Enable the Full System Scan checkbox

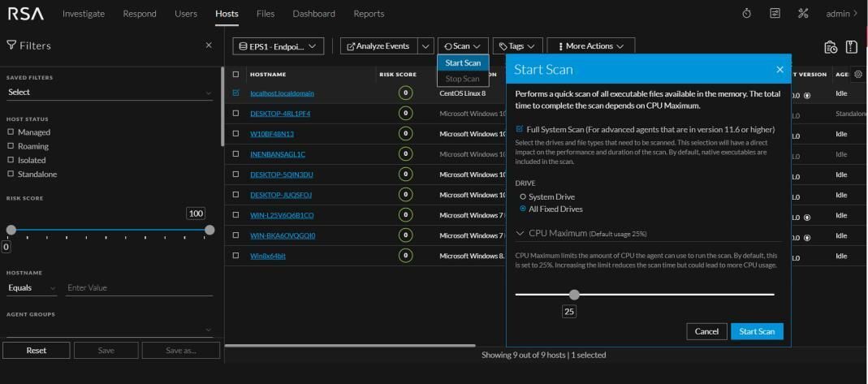(520, 129)
